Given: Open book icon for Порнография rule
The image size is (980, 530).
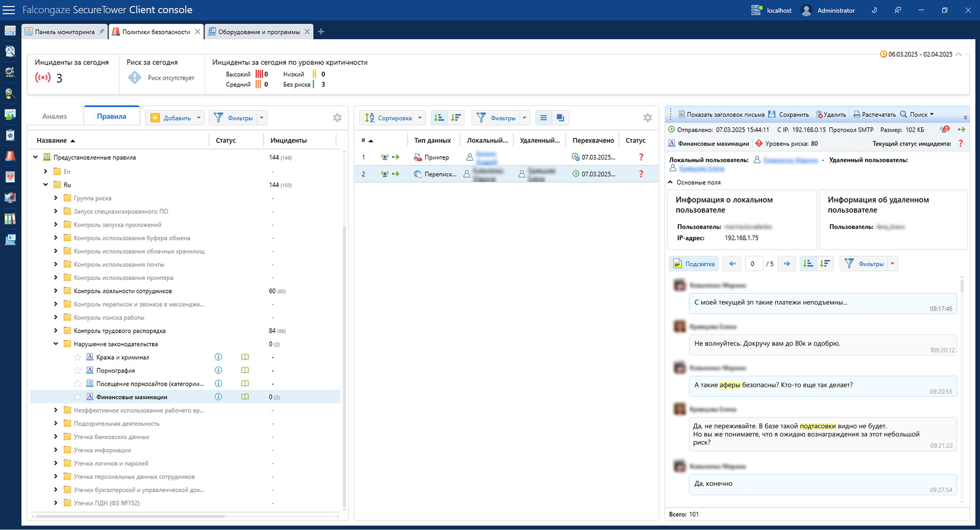Looking at the screenshot, I should point(245,370).
